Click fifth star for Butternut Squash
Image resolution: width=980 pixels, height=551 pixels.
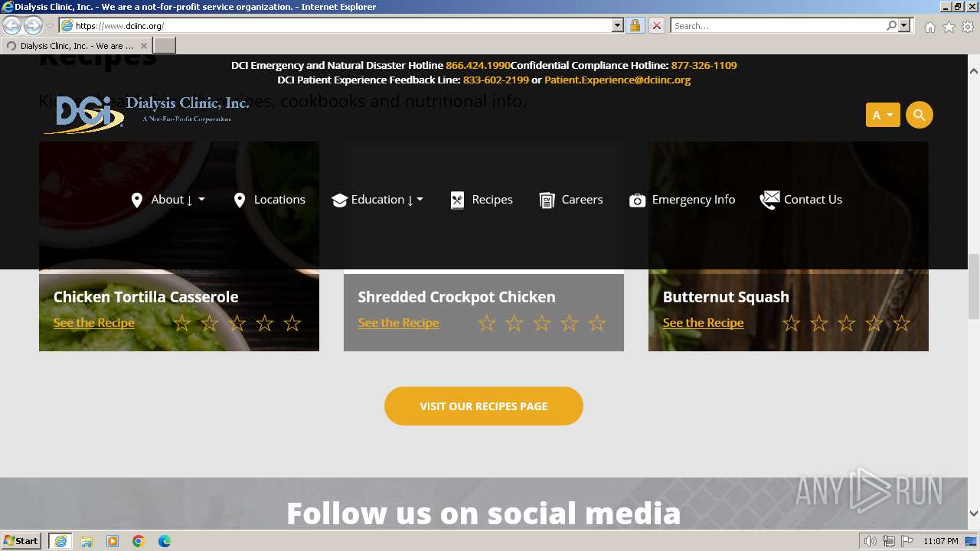901,323
